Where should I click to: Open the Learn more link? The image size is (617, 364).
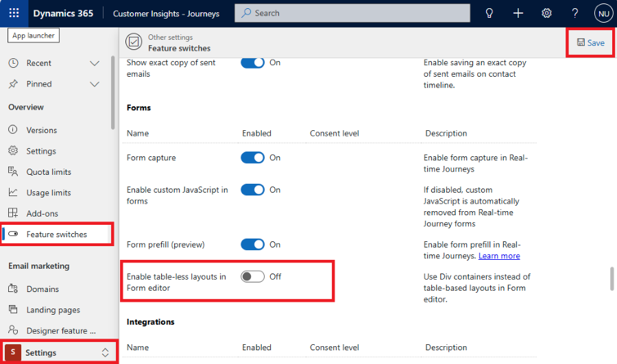point(499,256)
